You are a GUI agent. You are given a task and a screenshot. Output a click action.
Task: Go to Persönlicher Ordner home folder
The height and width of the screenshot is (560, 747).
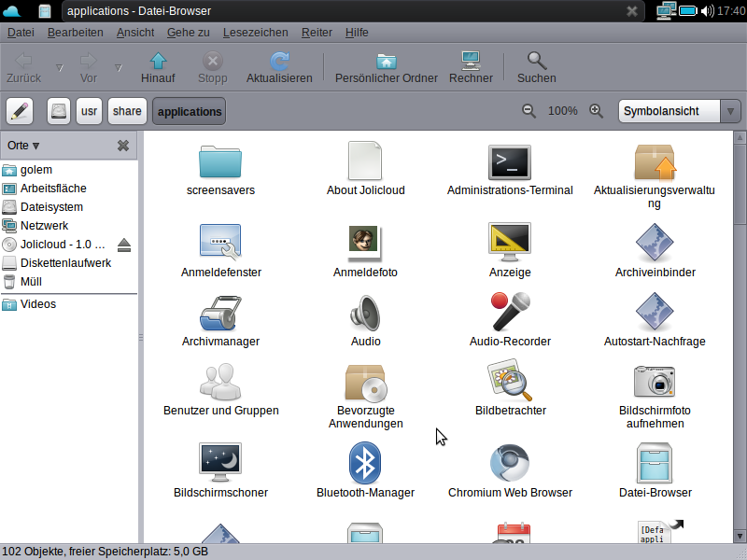pyautogui.click(x=386, y=67)
